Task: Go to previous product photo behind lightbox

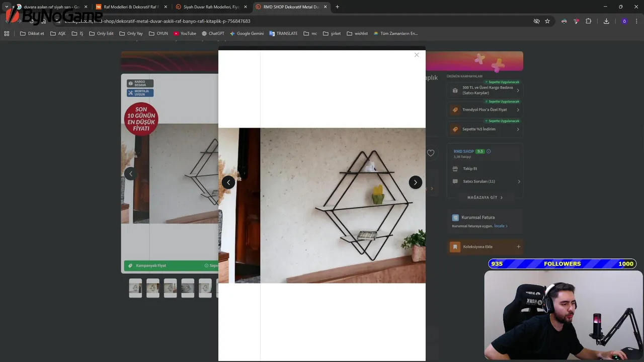Action: pyautogui.click(x=131, y=173)
